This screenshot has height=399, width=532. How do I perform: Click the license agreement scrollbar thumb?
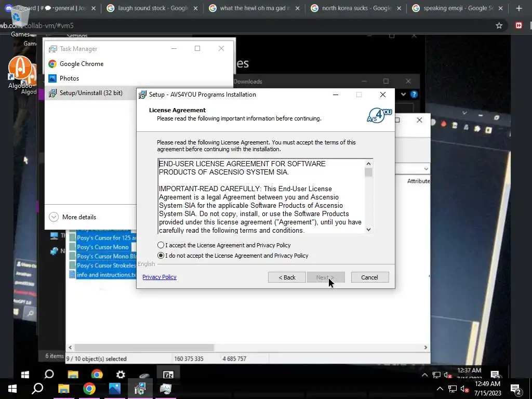click(x=368, y=172)
